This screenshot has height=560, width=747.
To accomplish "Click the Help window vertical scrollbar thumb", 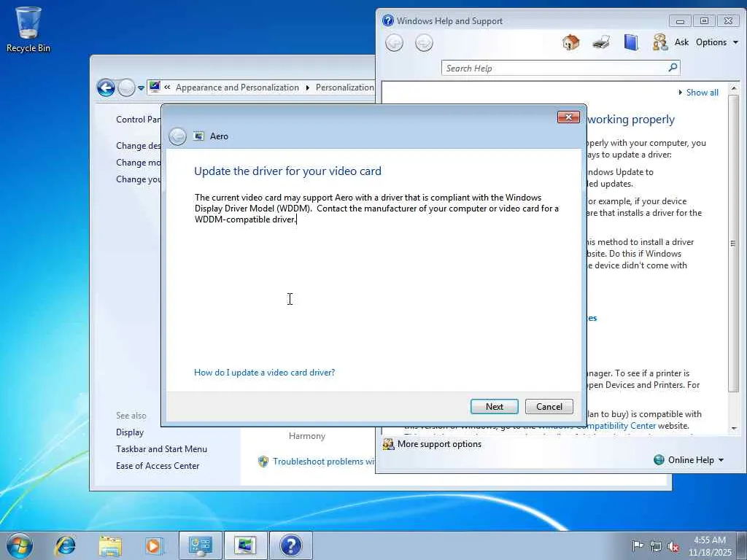I will point(733,244).
